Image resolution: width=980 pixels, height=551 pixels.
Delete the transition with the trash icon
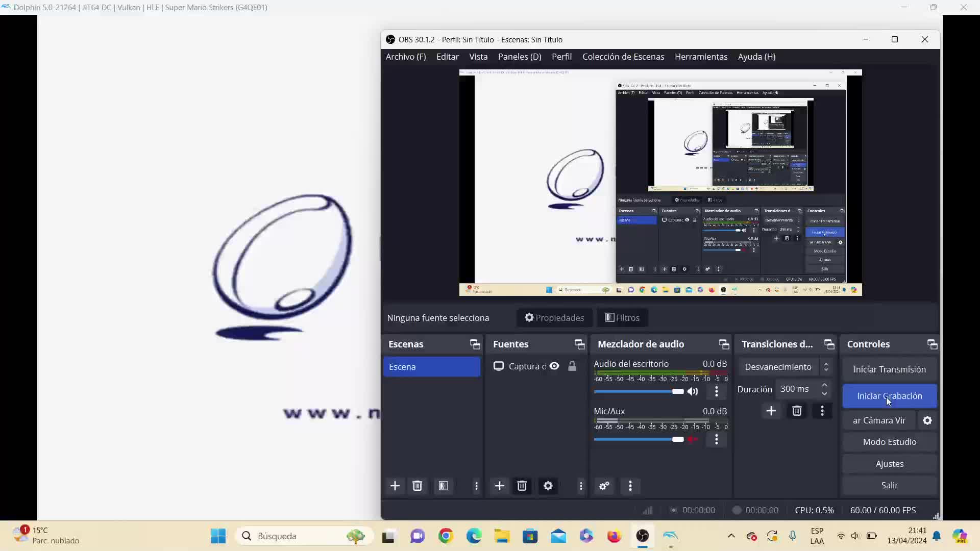tap(797, 411)
